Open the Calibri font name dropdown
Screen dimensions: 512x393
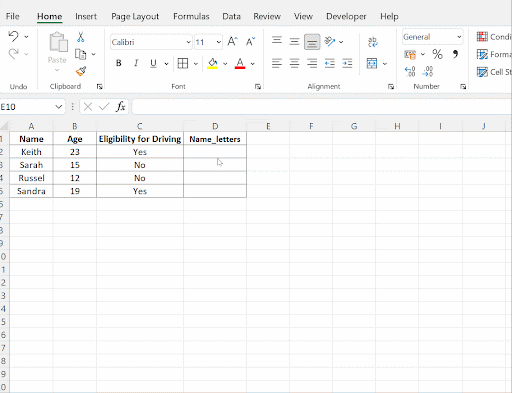188,42
